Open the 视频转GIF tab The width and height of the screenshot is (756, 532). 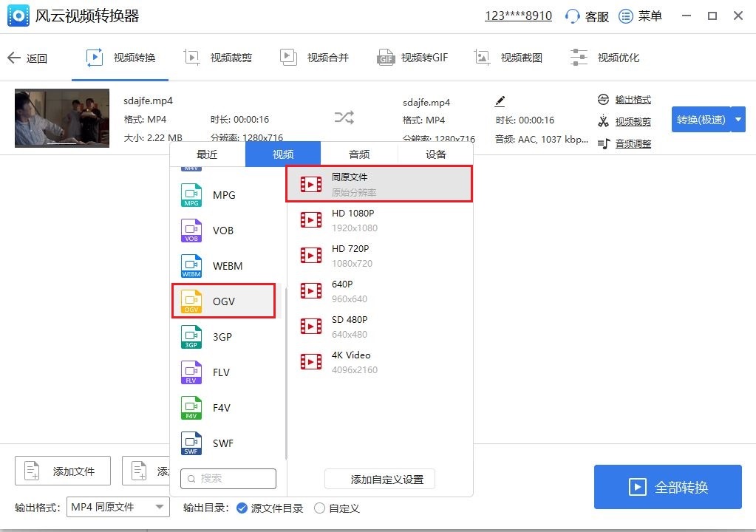(412, 58)
